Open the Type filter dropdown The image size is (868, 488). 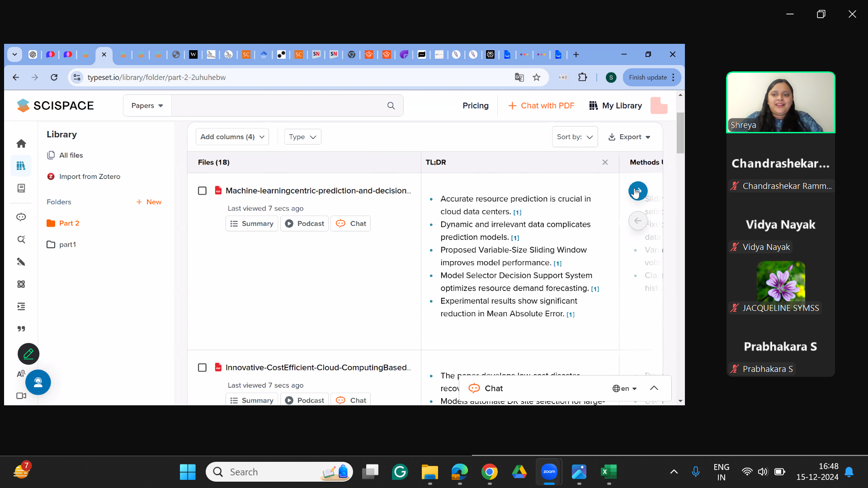coord(302,137)
